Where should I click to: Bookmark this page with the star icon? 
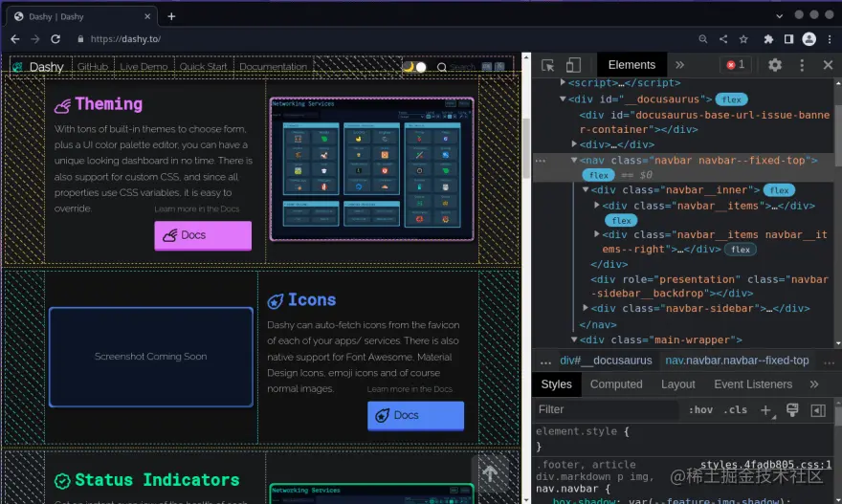[743, 39]
